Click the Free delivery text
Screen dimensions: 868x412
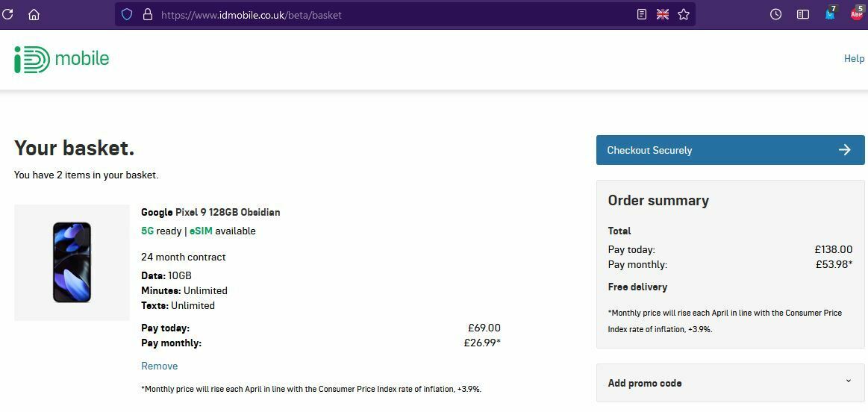(x=637, y=287)
